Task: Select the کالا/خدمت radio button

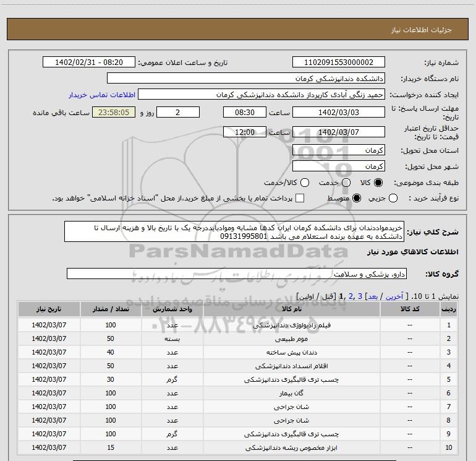Action: [x=305, y=183]
